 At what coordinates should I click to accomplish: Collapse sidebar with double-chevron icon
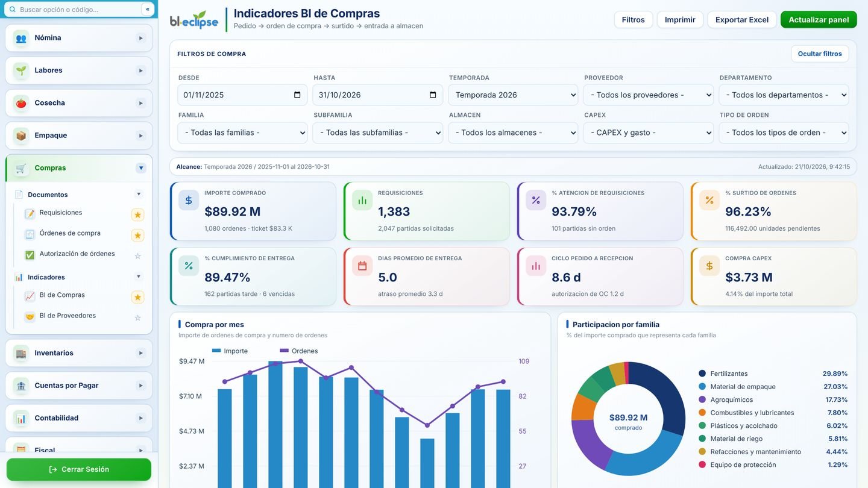pos(148,9)
